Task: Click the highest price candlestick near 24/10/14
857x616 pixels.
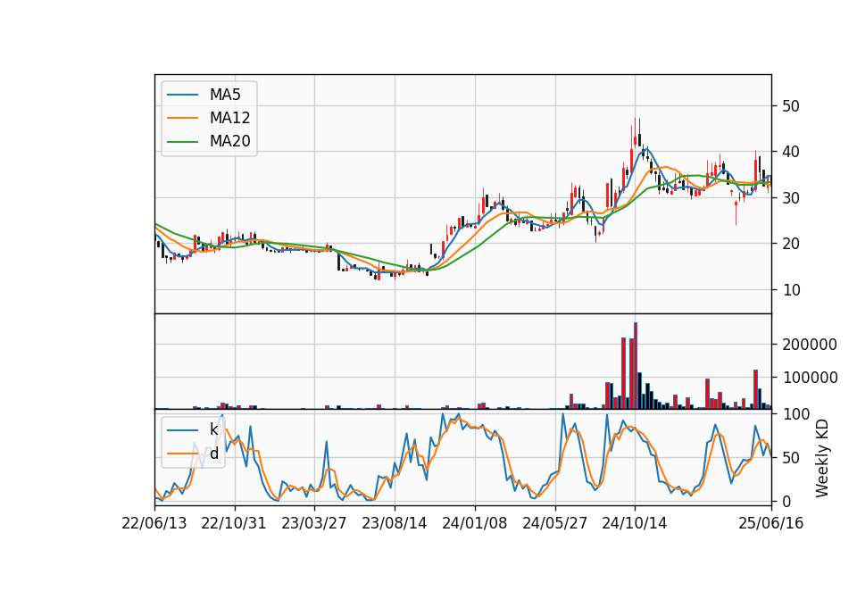Action: (636, 133)
